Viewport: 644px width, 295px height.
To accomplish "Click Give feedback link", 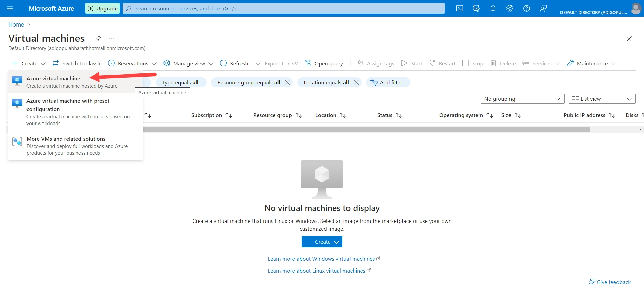I will click(x=609, y=282).
